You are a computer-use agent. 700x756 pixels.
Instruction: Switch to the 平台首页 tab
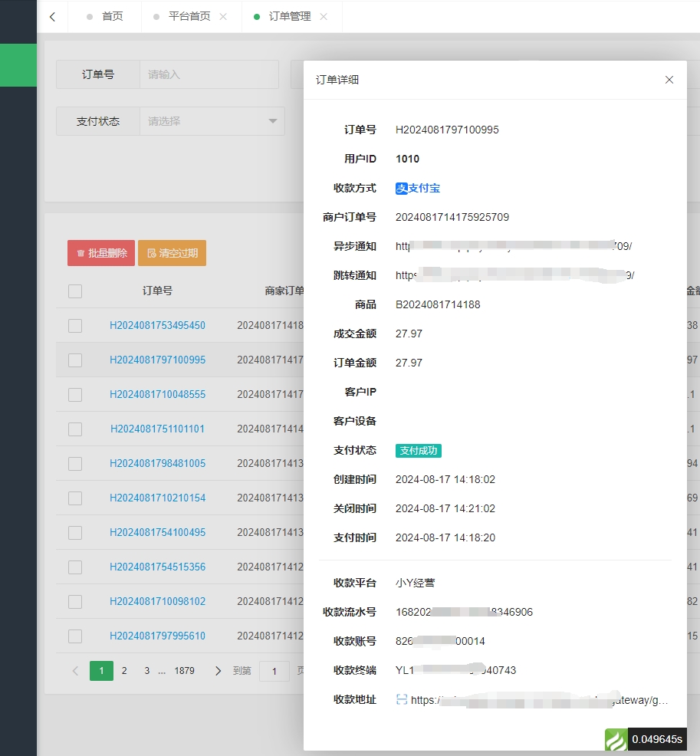tap(189, 17)
